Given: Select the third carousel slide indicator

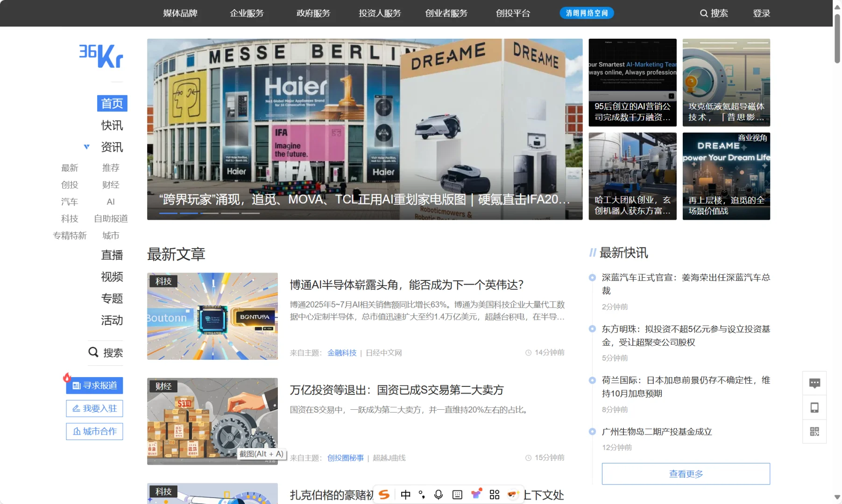Looking at the screenshot, I should coord(209,213).
